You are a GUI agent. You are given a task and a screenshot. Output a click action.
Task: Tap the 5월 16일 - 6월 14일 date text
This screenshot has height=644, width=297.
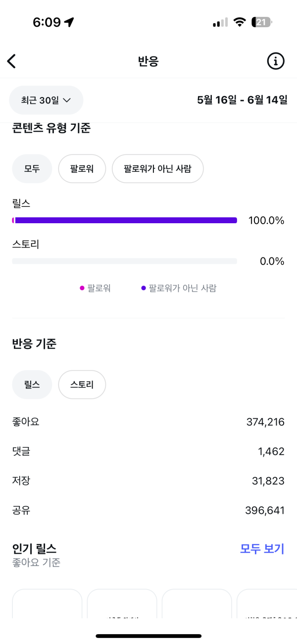[x=242, y=100]
